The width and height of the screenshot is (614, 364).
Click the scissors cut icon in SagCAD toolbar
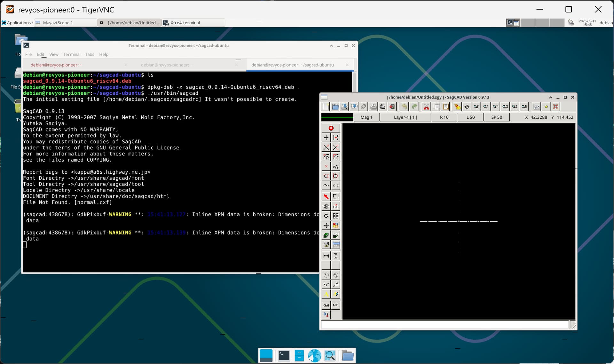426,107
